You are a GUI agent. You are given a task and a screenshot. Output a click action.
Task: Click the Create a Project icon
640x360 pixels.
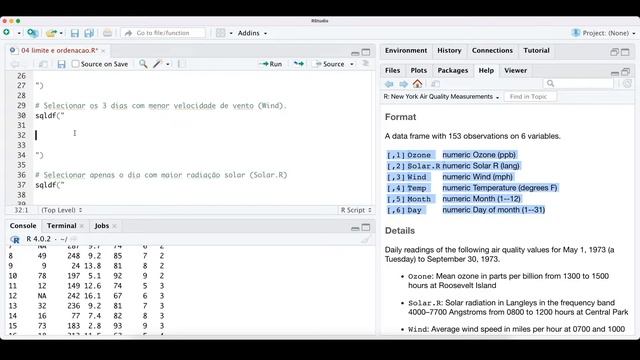click(33, 33)
